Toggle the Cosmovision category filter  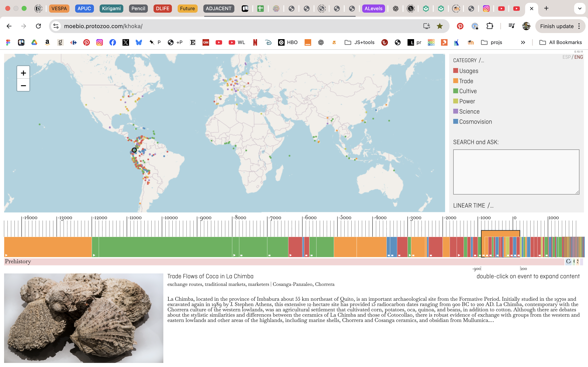[x=472, y=122]
